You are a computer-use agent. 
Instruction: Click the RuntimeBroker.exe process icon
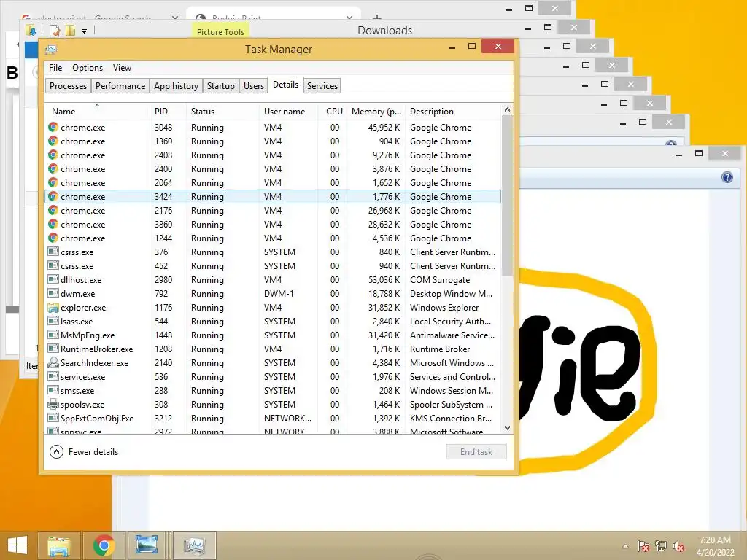(53, 348)
